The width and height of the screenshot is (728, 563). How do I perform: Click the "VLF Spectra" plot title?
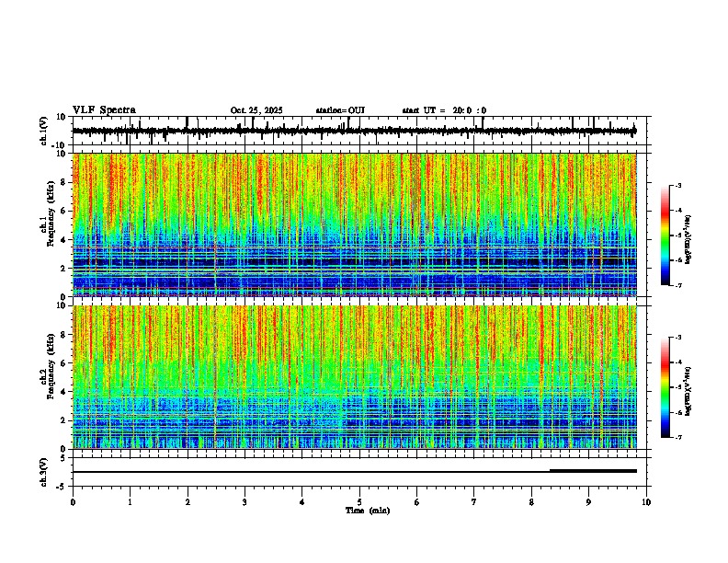tap(104, 110)
